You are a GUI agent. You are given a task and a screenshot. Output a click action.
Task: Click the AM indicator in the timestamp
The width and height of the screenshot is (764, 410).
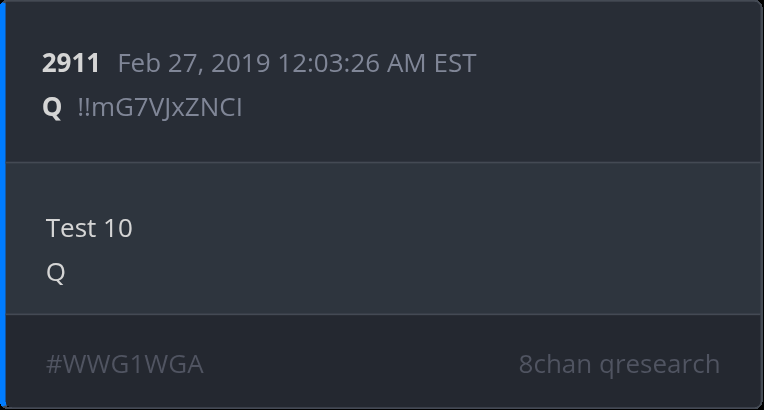point(409,64)
